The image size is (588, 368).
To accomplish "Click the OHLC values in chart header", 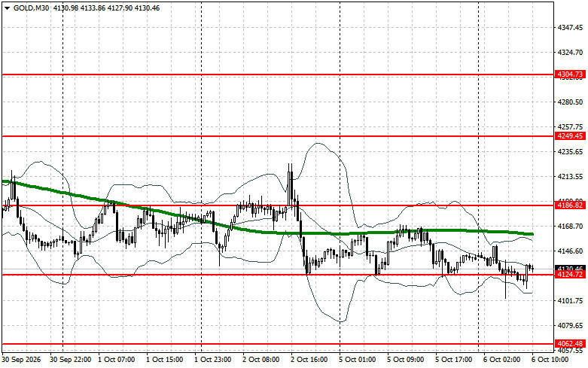I will 106,8.
